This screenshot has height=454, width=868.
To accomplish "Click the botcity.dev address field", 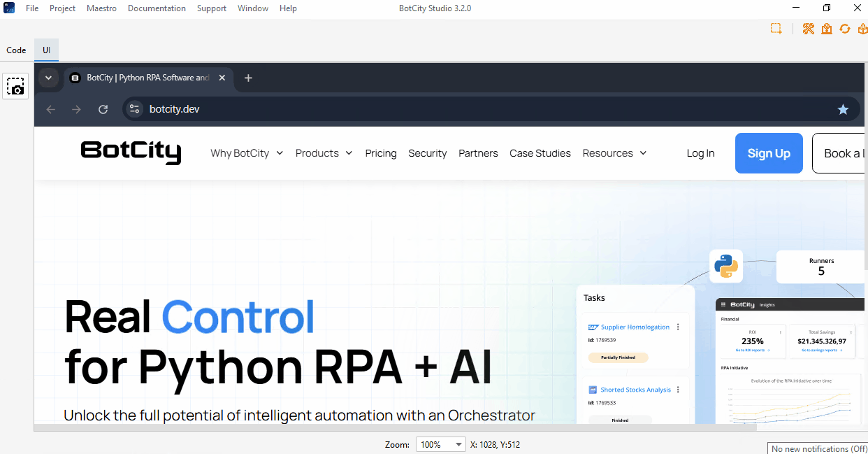I will tap(482, 109).
